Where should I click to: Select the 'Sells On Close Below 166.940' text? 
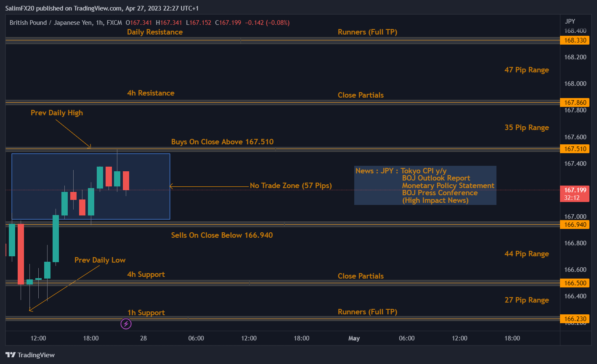222,235
